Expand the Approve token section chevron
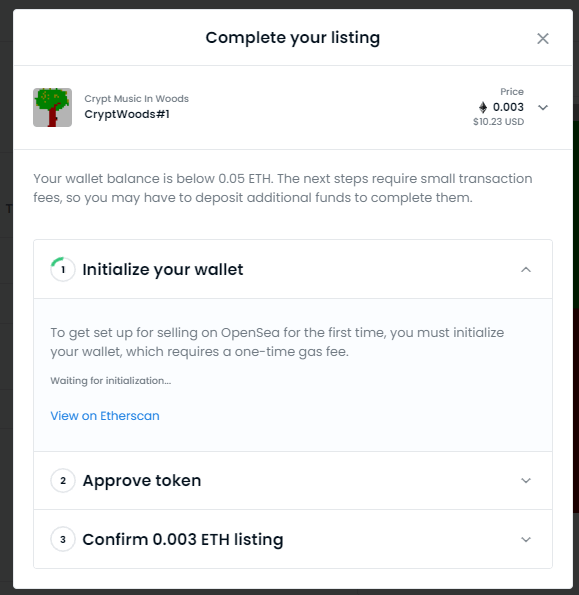Viewport: 579px width, 595px height. (x=526, y=480)
